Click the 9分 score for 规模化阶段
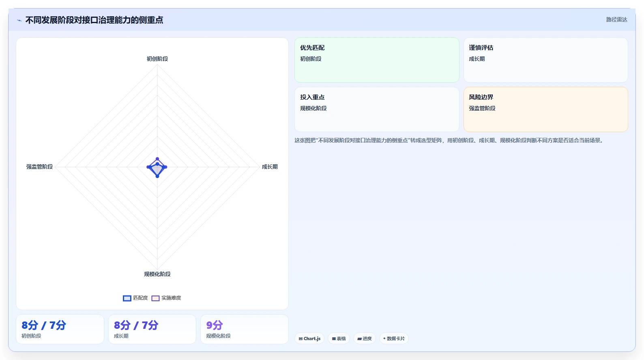The width and height of the screenshot is (644, 360). click(x=215, y=325)
